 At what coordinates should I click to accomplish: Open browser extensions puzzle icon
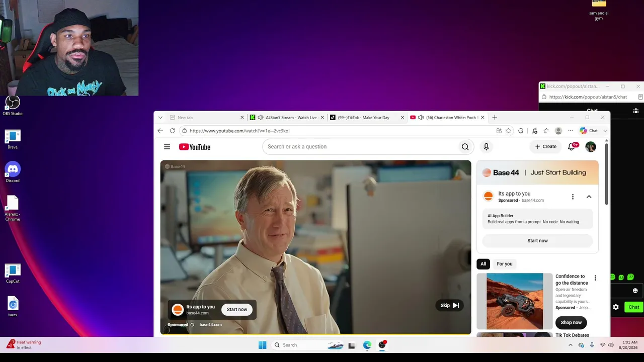521,131
